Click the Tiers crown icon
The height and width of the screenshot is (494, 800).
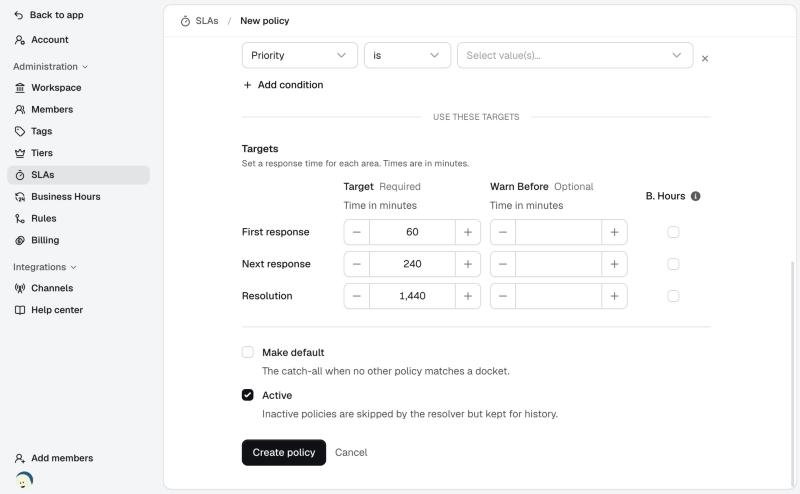point(20,153)
